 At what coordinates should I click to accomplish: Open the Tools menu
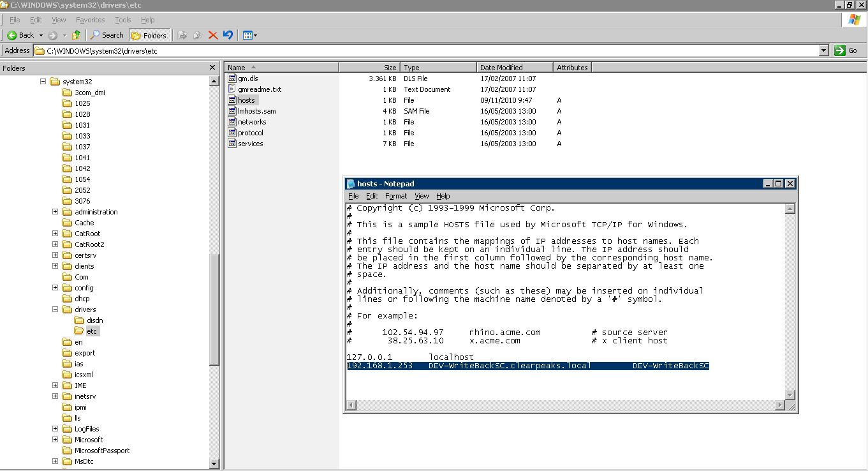click(x=123, y=20)
